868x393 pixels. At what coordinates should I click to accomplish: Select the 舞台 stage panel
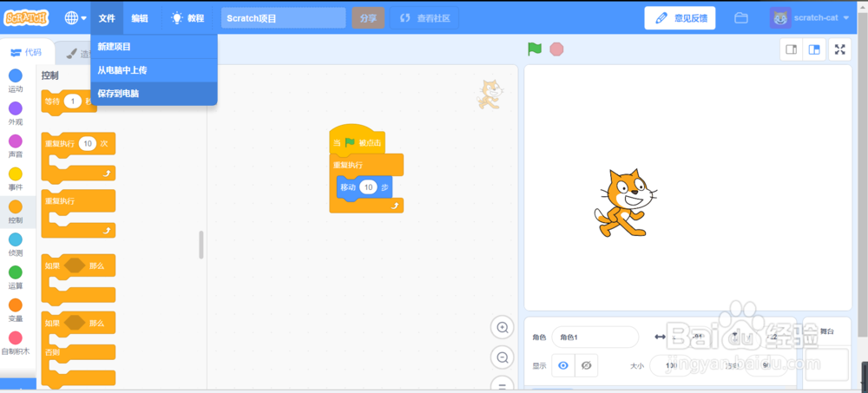point(826,354)
